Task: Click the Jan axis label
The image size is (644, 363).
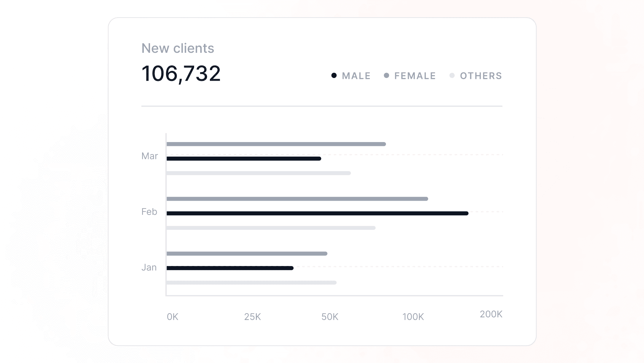Action: click(x=149, y=268)
